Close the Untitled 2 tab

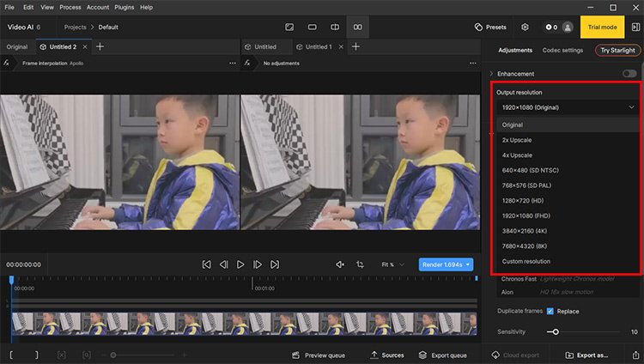pos(85,47)
